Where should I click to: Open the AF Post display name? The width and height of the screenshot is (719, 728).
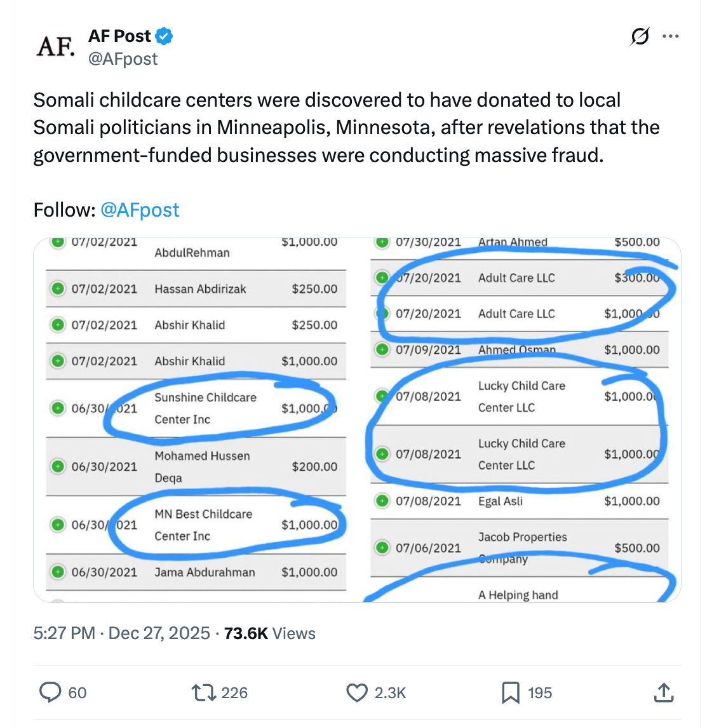pyautogui.click(x=119, y=36)
